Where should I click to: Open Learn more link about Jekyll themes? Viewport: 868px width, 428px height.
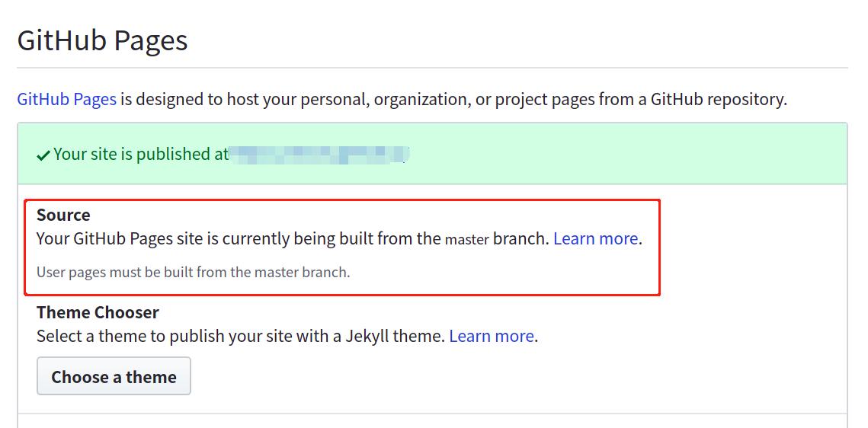[x=492, y=336]
